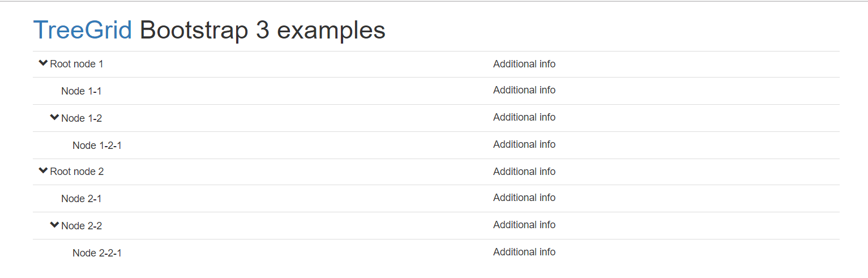Select the Root node 1 label
The width and height of the screenshot is (868, 278).
tap(77, 64)
